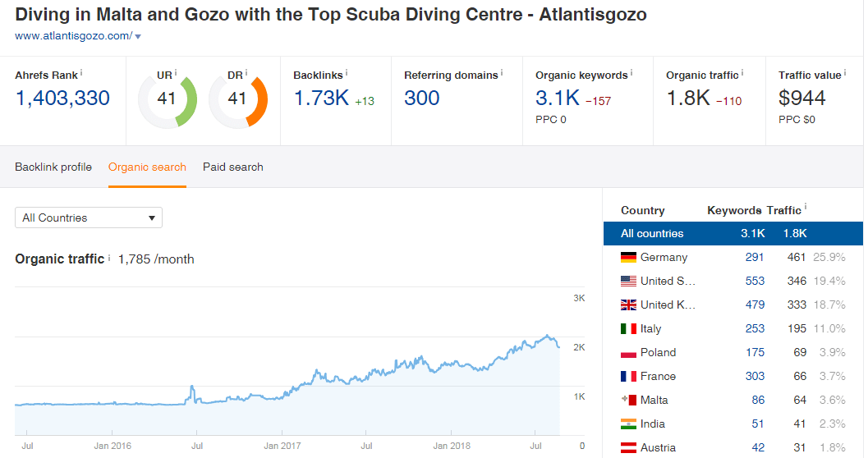Click the United Kingdom flag icon

(x=628, y=305)
